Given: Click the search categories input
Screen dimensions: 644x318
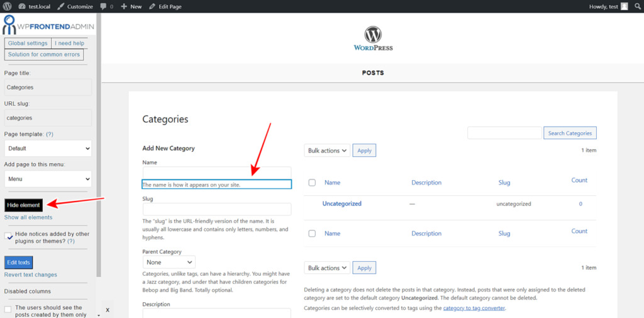Looking at the screenshot, I should pyautogui.click(x=504, y=133).
